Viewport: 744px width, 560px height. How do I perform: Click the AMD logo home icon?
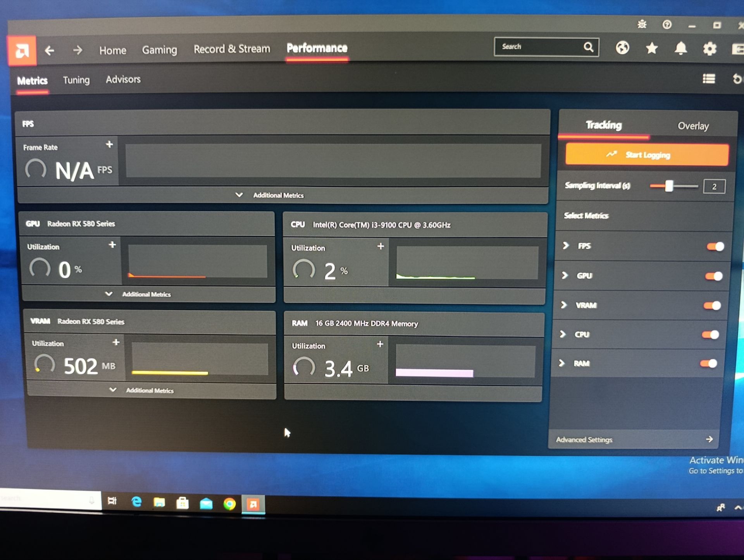coord(22,51)
